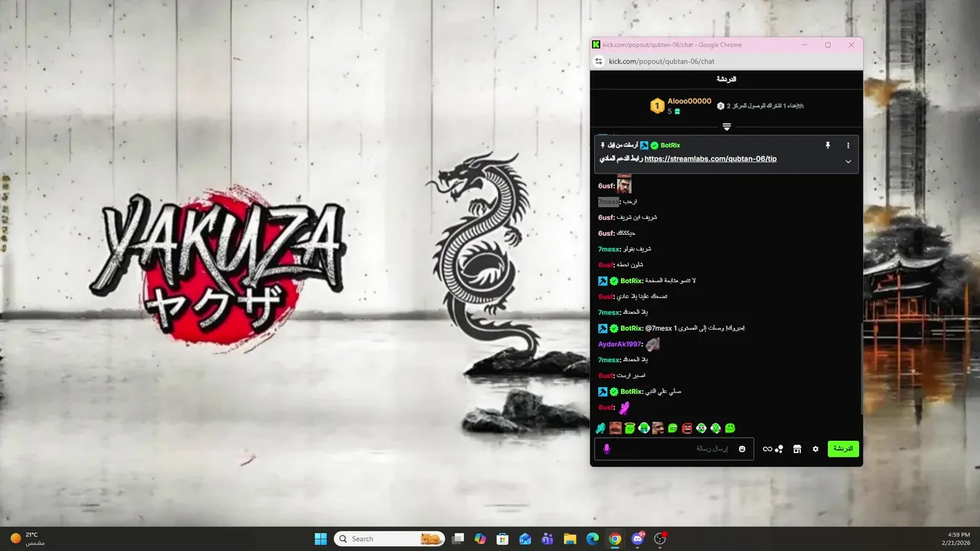Click AydarAk1997 username in chat
Screen dimensions: 980x551
(619, 344)
